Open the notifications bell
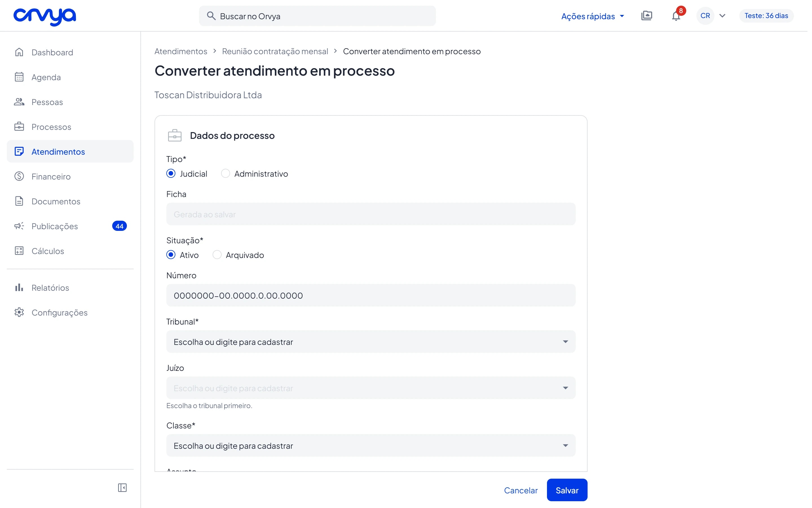Image resolution: width=812 pixels, height=508 pixels. [676, 16]
